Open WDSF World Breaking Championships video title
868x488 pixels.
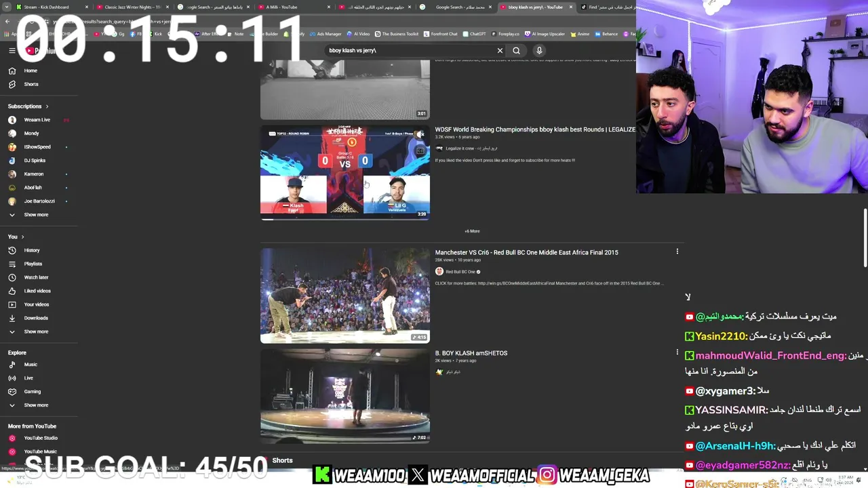coord(535,129)
